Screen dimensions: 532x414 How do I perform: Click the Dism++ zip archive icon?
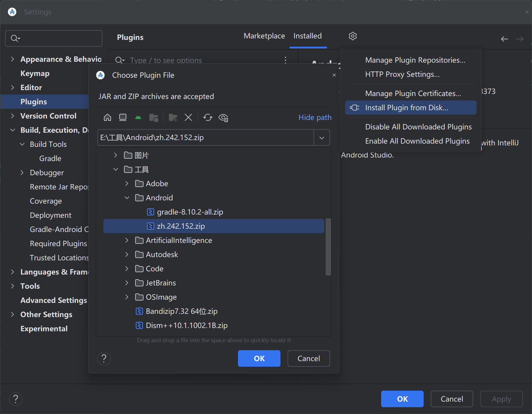pyautogui.click(x=139, y=325)
